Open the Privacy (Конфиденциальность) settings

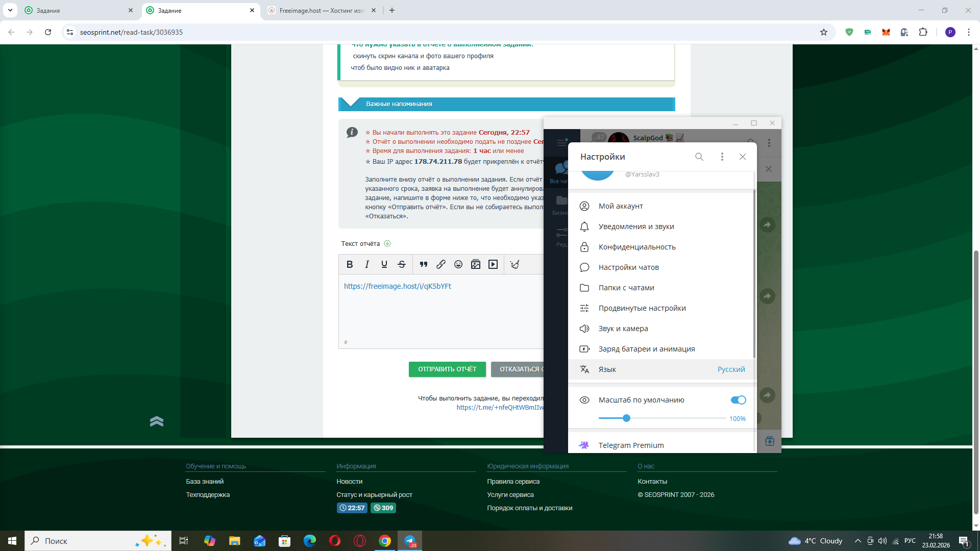637,247
